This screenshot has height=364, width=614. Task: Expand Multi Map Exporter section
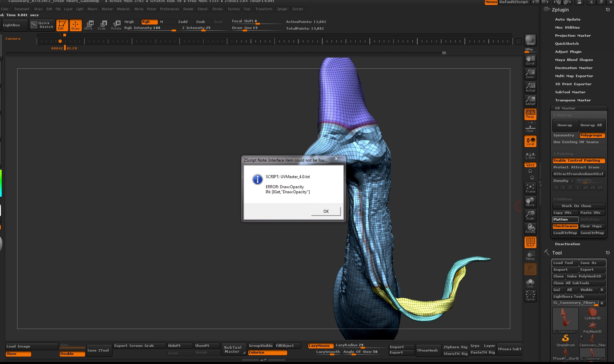pyautogui.click(x=574, y=76)
